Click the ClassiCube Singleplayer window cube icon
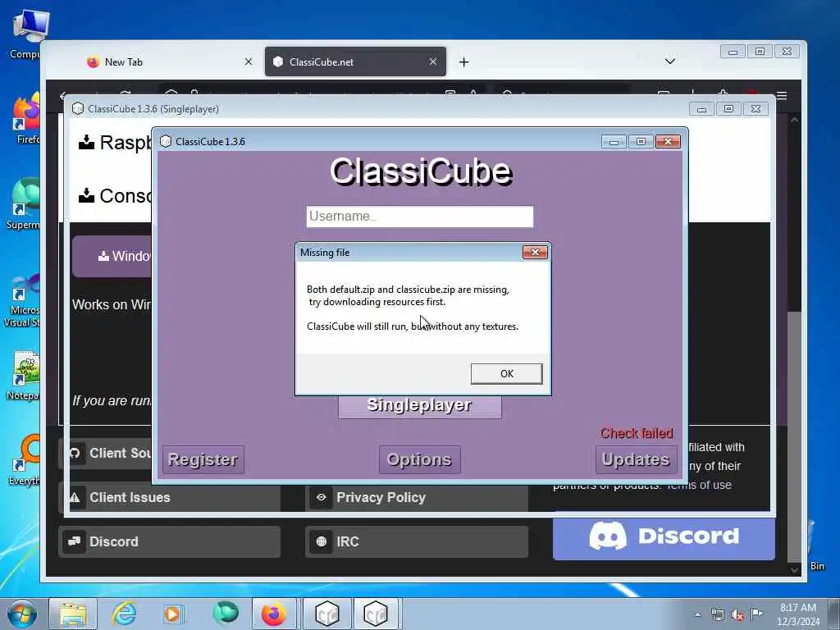The image size is (840, 630). click(x=78, y=109)
